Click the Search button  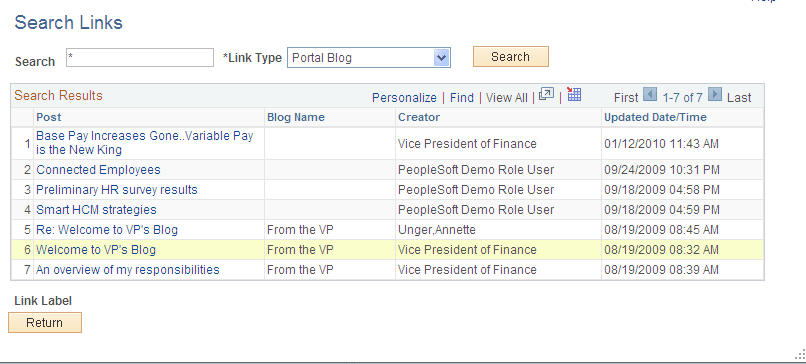point(510,57)
